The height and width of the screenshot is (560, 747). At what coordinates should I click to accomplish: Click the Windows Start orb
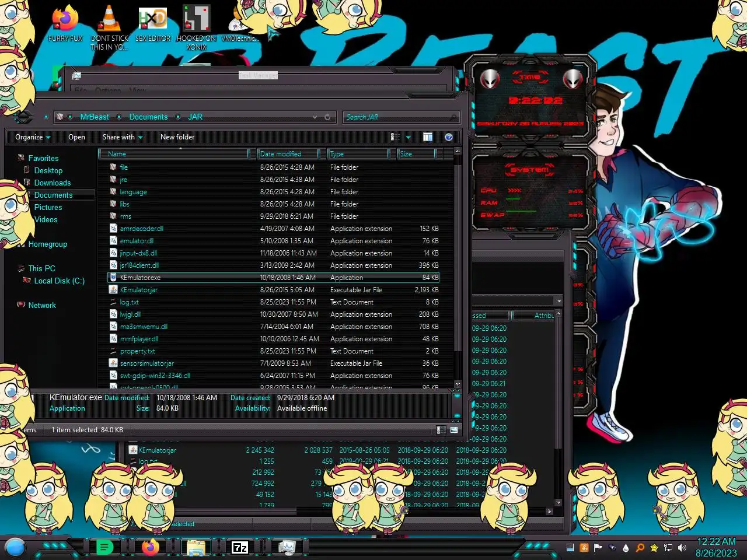tap(15, 547)
